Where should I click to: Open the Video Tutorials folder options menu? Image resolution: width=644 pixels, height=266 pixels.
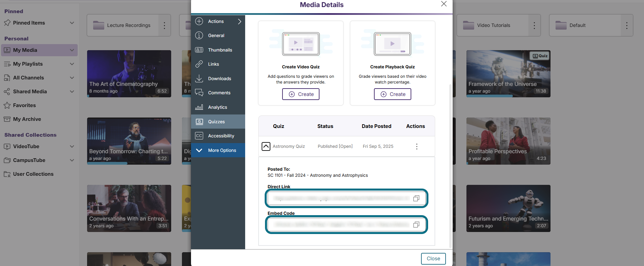click(x=534, y=25)
